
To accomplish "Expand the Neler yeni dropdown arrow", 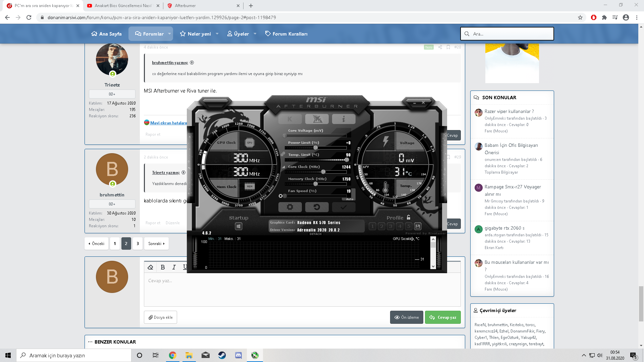I will (x=217, y=34).
